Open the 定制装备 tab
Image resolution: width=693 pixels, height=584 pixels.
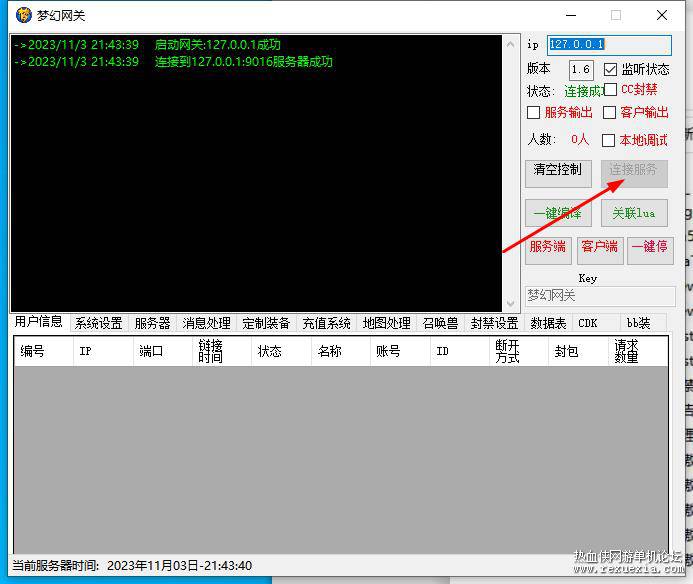pos(266,324)
